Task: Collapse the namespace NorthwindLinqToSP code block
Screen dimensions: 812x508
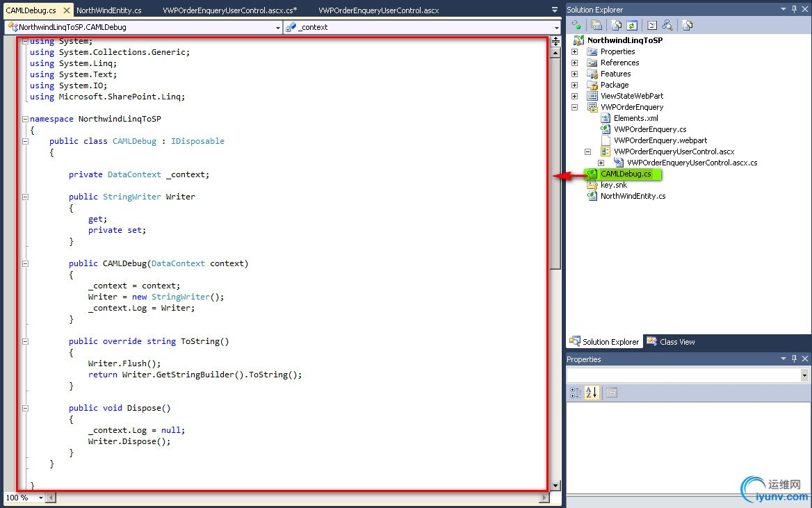Action: click(26, 119)
